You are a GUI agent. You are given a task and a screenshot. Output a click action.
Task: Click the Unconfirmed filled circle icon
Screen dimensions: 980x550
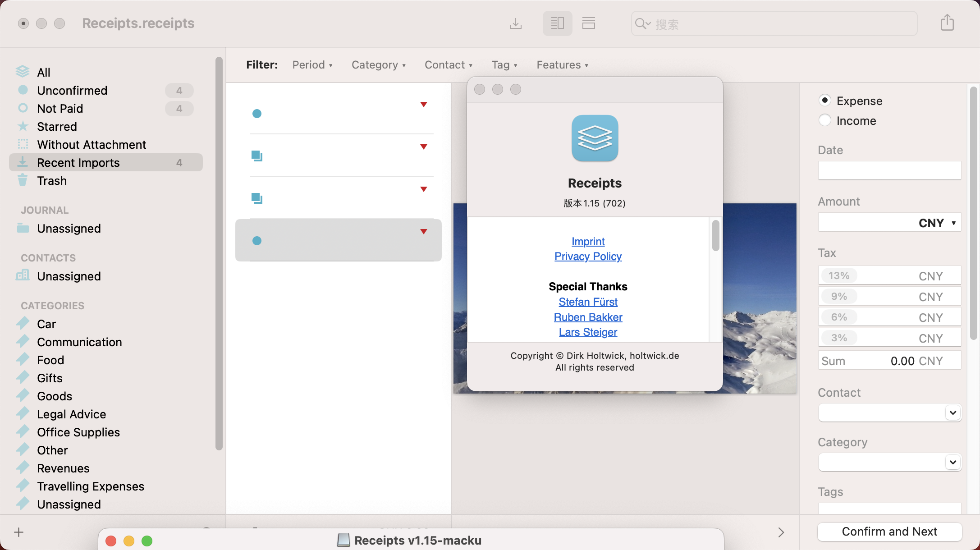[23, 90]
